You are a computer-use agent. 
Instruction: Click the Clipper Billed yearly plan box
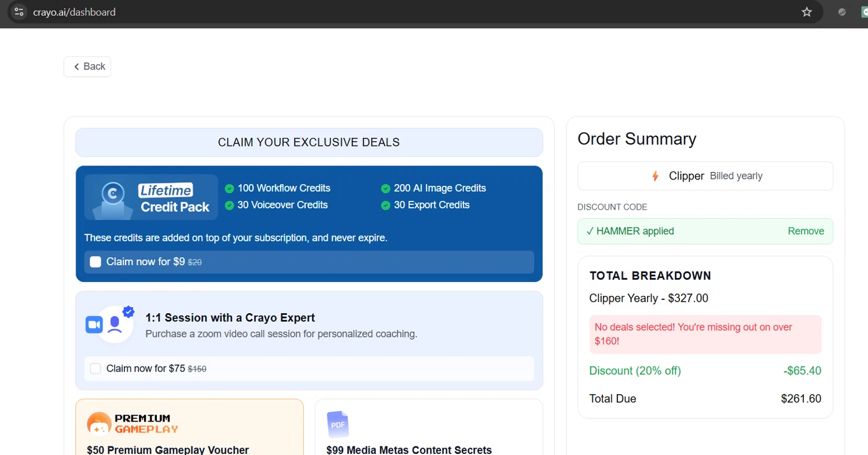click(705, 176)
